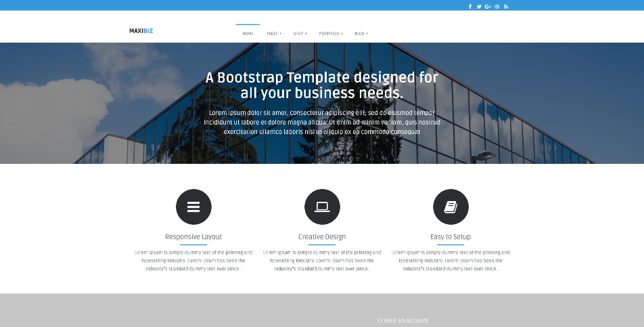
Task: Click the Creative Design heading
Action: 322,237
